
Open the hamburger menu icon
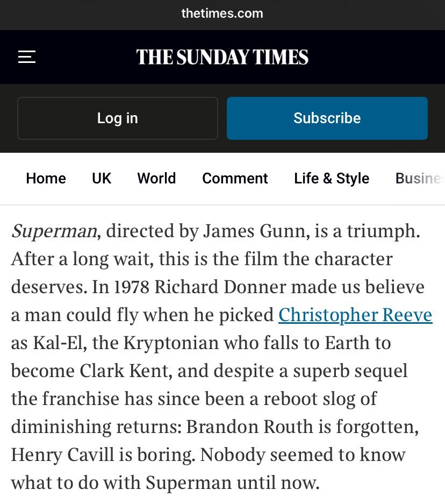coord(27,57)
